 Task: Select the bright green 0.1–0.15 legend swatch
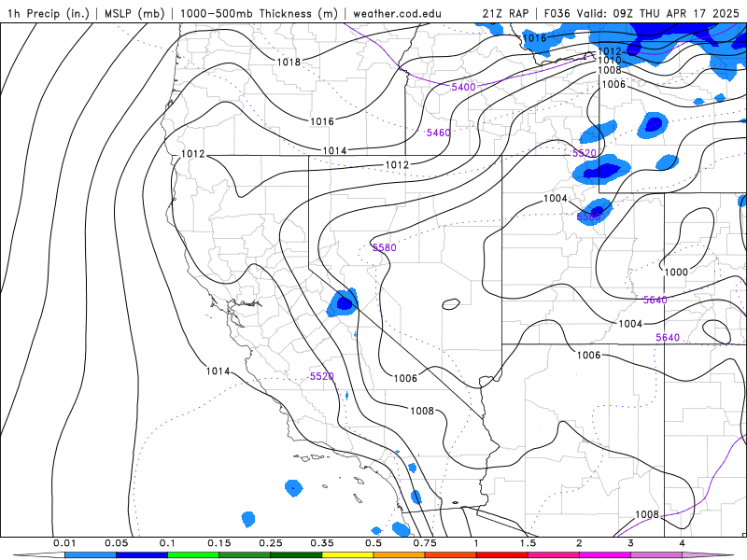193,555
